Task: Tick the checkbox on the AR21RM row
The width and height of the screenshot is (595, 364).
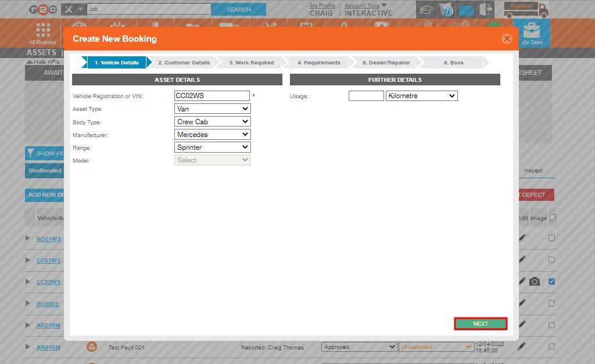Action: pos(551,325)
